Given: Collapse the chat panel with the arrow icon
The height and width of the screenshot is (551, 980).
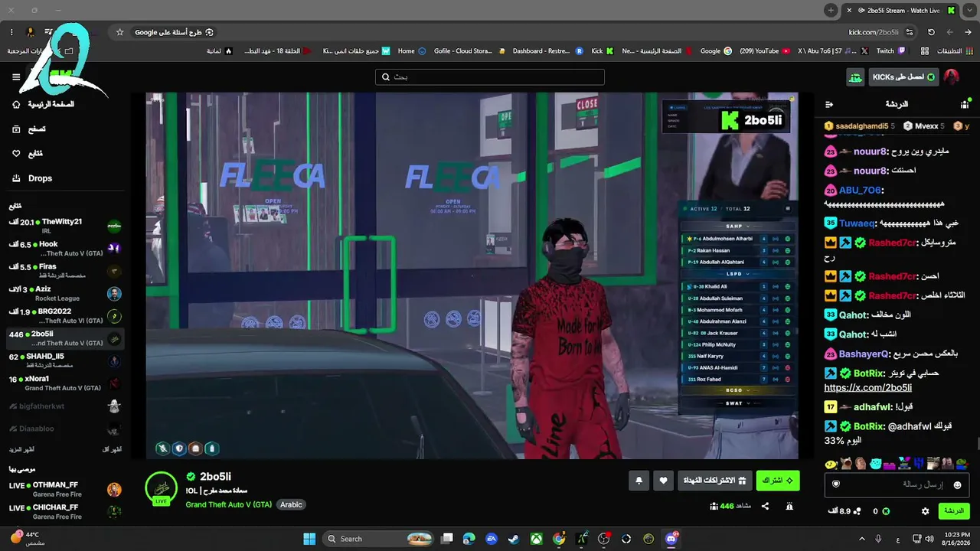Looking at the screenshot, I should 828,104.
